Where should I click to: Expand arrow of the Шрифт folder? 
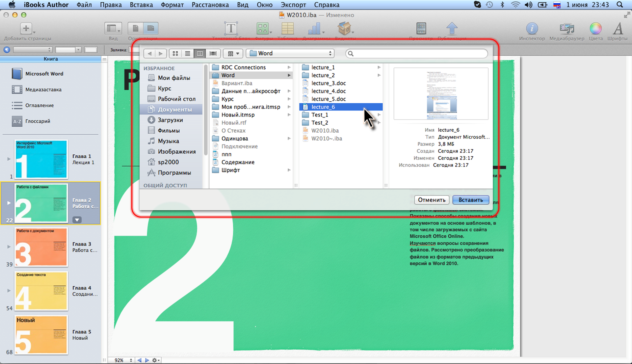pos(289,170)
